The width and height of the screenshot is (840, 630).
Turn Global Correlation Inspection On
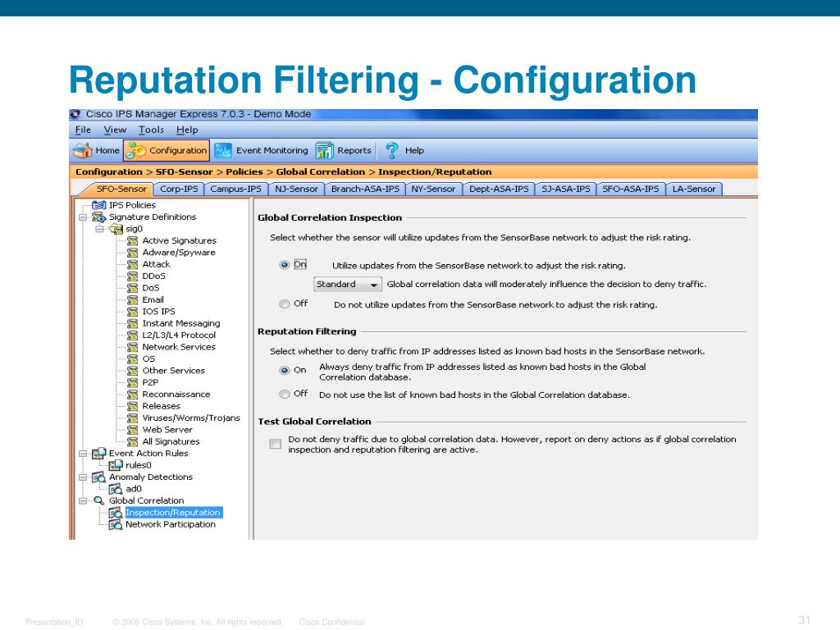285,265
